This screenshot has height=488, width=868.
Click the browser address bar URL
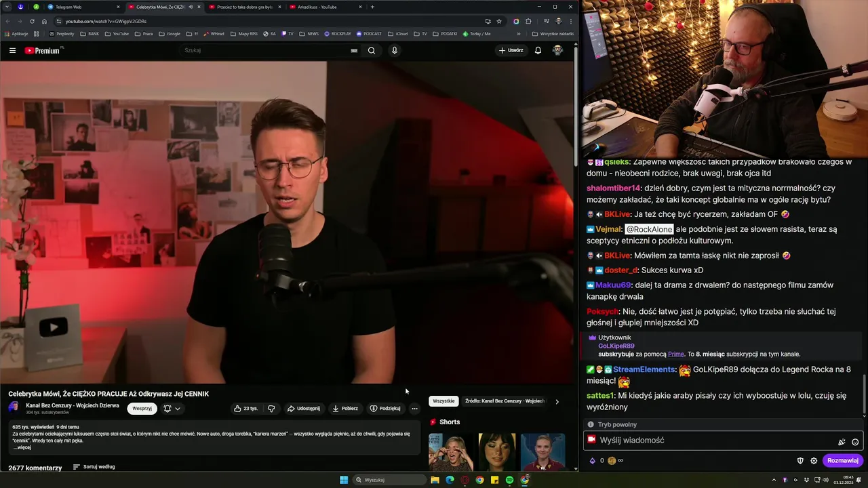[106, 21]
